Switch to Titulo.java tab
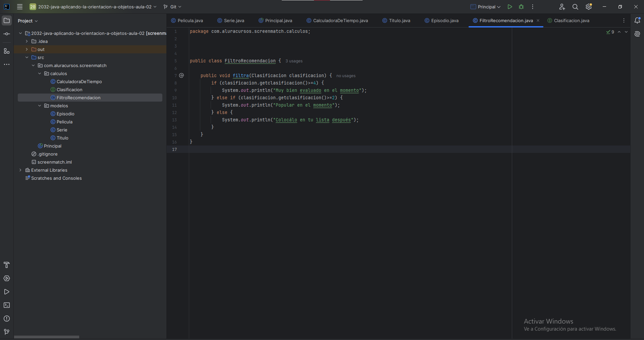This screenshot has width=644, height=340. [x=396, y=20]
